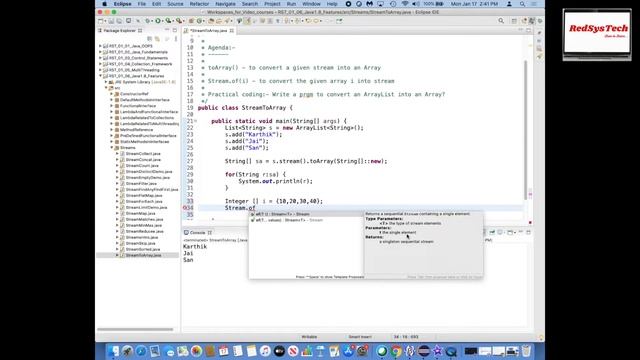This screenshot has height=360, width=640.
Task: Select StreamCollect.java in Package Explorer
Action: pos(142,154)
